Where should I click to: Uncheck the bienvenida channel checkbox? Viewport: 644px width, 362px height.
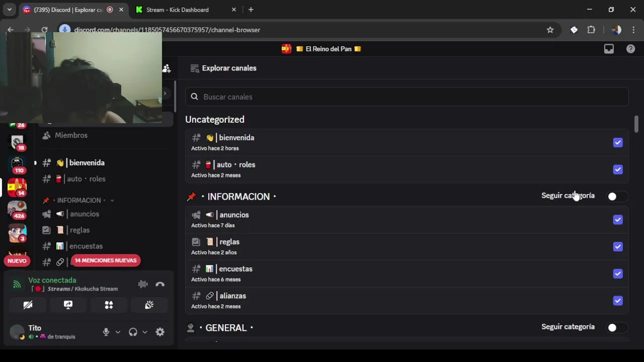(x=618, y=143)
